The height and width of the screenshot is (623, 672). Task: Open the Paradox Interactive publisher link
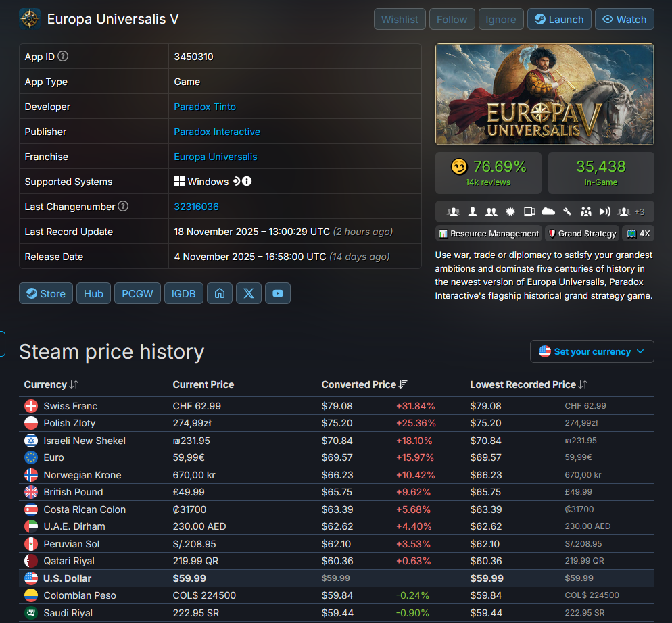click(x=216, y=132)
